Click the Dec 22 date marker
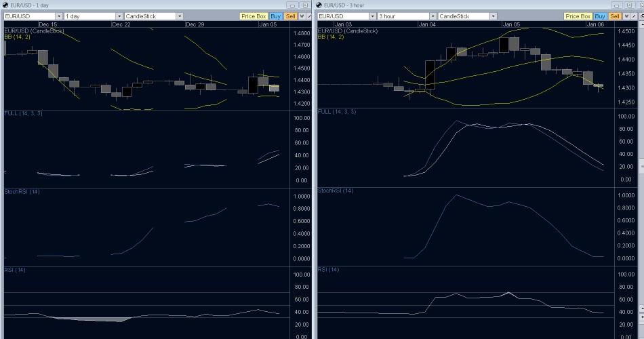Image resolution: width=644 pixels, height=339 pixels. click(121, 24)
